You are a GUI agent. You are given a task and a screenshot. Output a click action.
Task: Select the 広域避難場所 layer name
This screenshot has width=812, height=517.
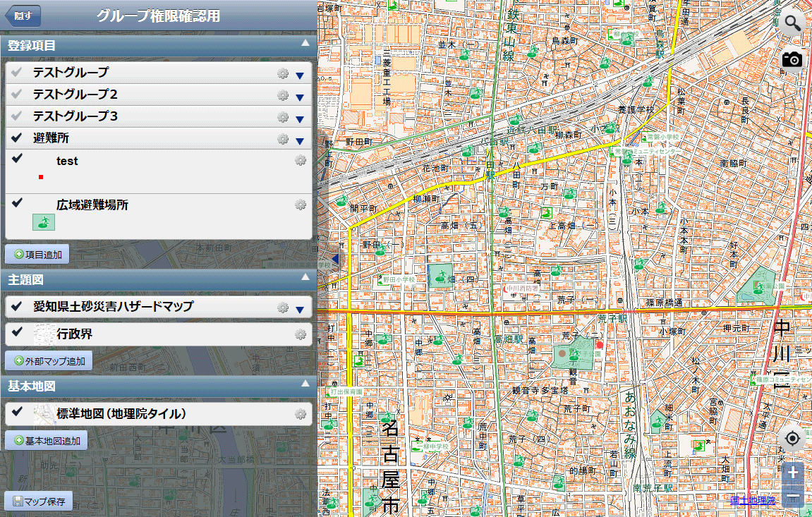92,205
